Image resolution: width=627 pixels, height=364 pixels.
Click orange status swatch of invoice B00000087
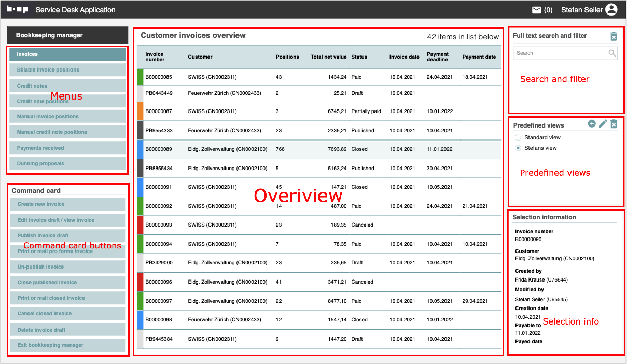tap(140, 111)
